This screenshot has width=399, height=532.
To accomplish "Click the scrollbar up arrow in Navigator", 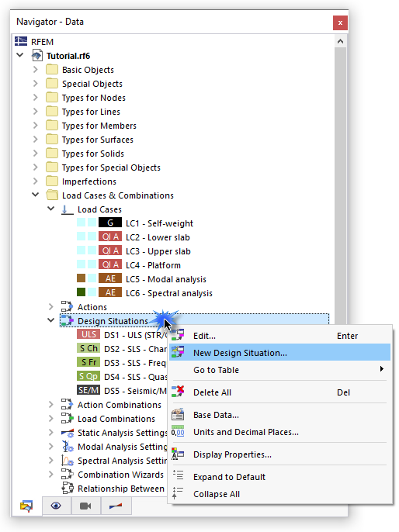I will point(340,41).
